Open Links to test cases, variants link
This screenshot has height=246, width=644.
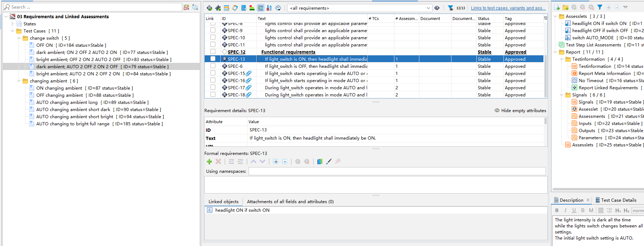[x=508, y=8]
